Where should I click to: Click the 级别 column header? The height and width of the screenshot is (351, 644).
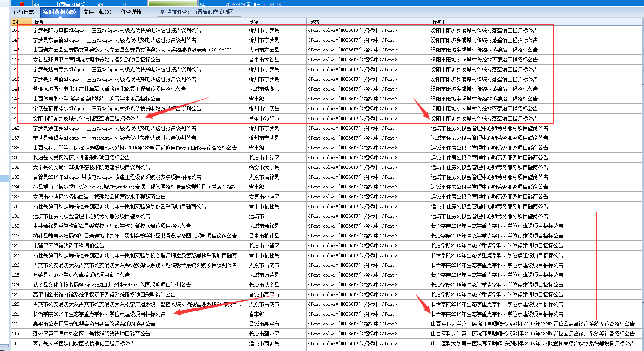click(x=278, y=22)
